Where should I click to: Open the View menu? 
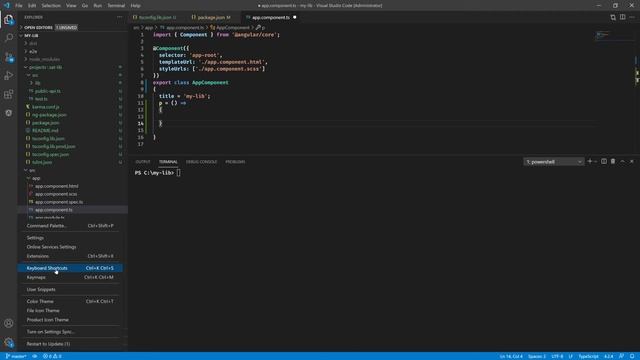click(x=71, y=6)
